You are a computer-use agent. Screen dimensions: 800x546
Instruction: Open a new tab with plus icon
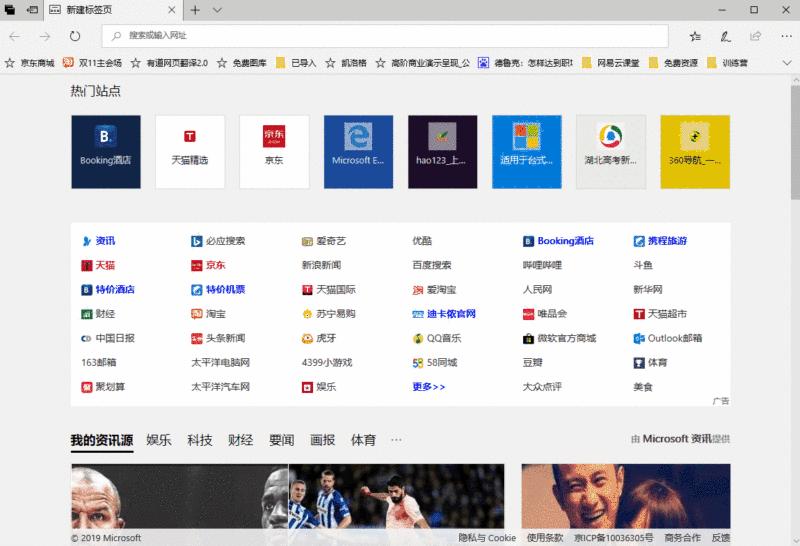(195, 10)
